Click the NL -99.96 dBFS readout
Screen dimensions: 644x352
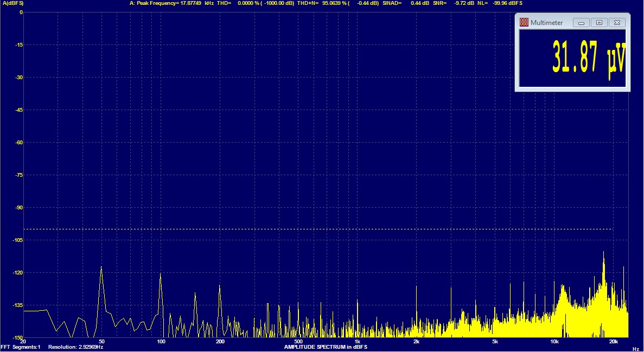pos(500,3)
